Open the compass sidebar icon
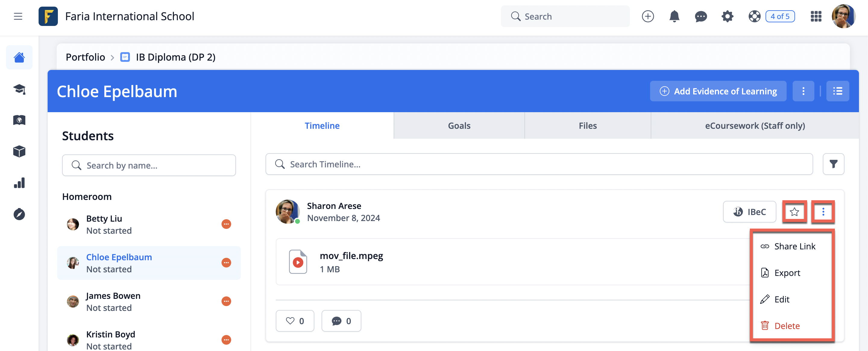Screen dimensions: 868x351 tap(19, 214)
